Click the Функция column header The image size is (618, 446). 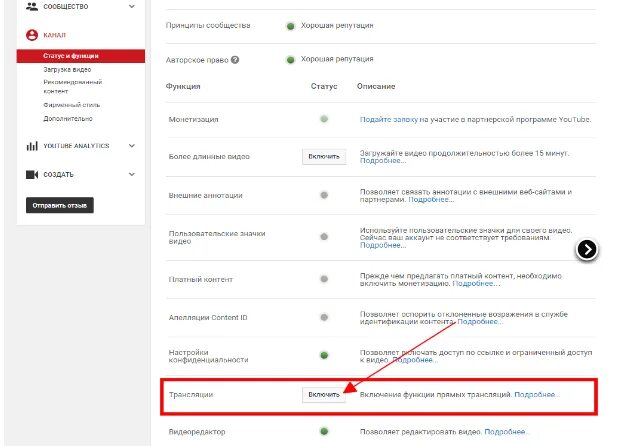pyautogui.click(x=183, y=86)
